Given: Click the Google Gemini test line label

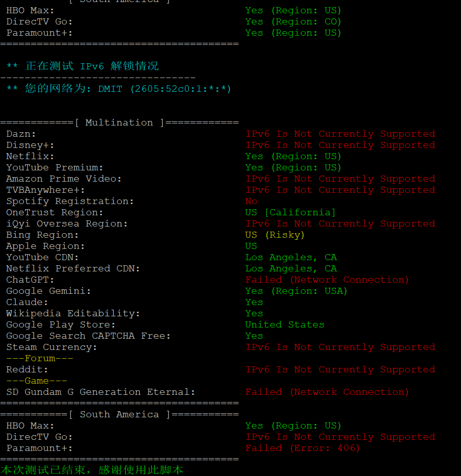Looking at the screenshot, I should 48,291.
